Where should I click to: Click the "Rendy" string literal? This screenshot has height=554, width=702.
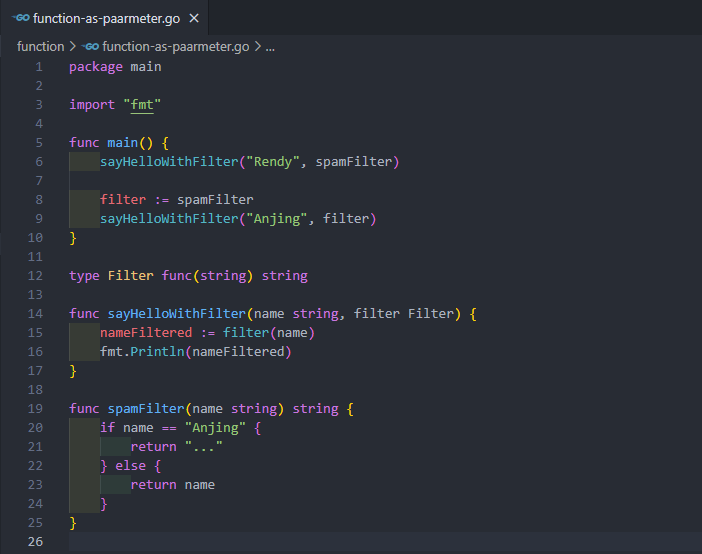tap(273, 162)
